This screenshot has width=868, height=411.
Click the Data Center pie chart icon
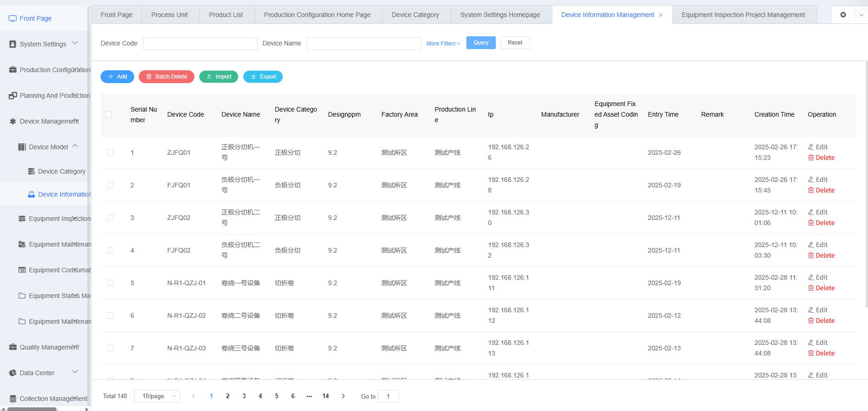[x=13, y=373]
